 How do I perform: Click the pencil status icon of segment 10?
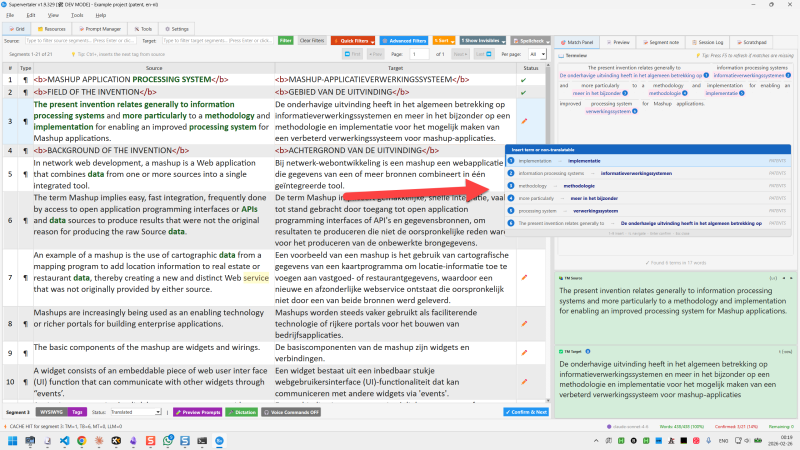click(524, 382)
